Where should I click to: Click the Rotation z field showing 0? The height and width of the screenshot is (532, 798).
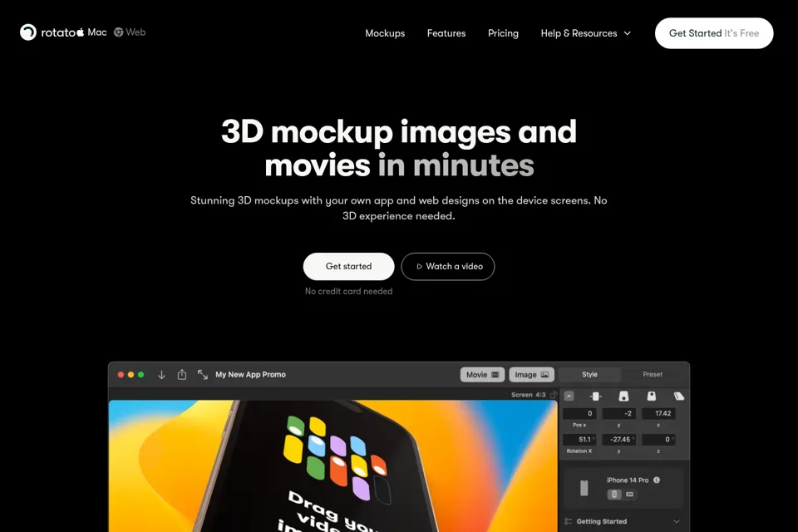(658, 440)
